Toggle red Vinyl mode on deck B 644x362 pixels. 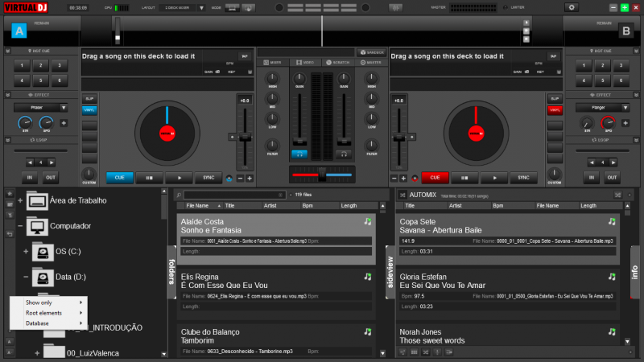[555, 110]
